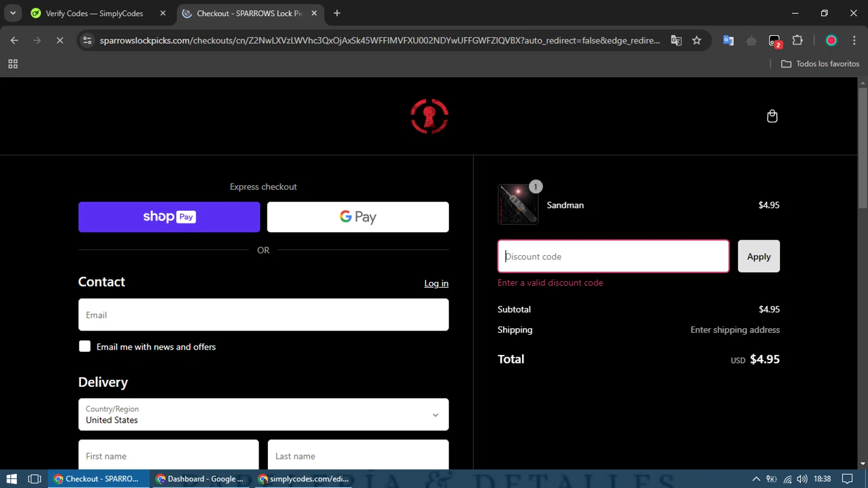The height and width of the screenshot is (488, 868).
Task: Focus the Last name field
Action: [x=358, y=455]
